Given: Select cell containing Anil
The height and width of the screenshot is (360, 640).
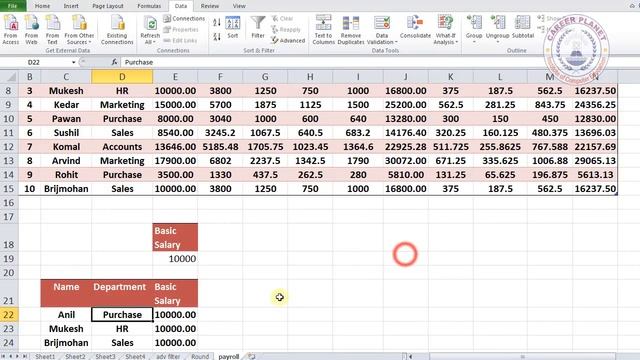Looking at the screenshot, I should click(x=66, y=315).
